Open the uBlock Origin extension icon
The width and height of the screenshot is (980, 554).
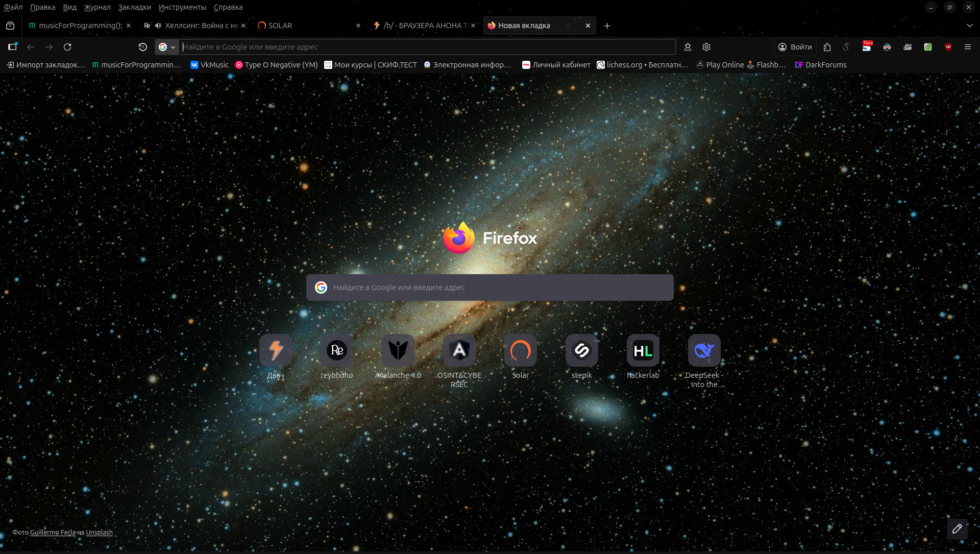click(x=948, y=47)
